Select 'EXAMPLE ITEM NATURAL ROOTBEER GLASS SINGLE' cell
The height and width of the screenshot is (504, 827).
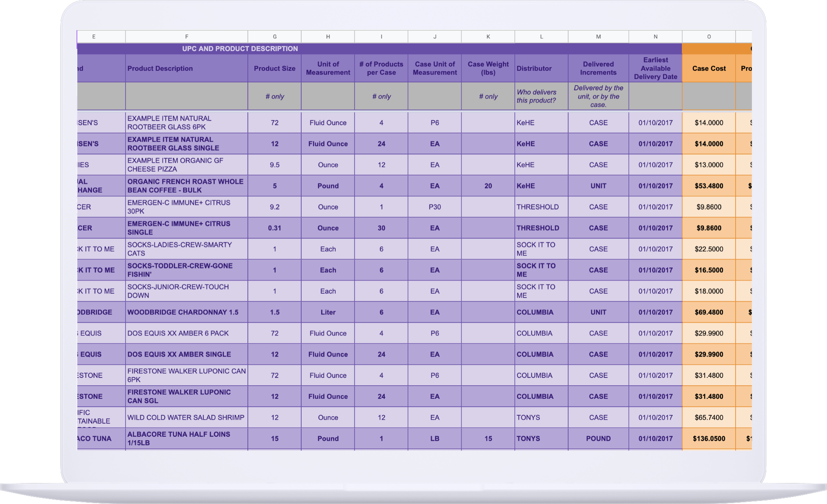pos(187,144)
